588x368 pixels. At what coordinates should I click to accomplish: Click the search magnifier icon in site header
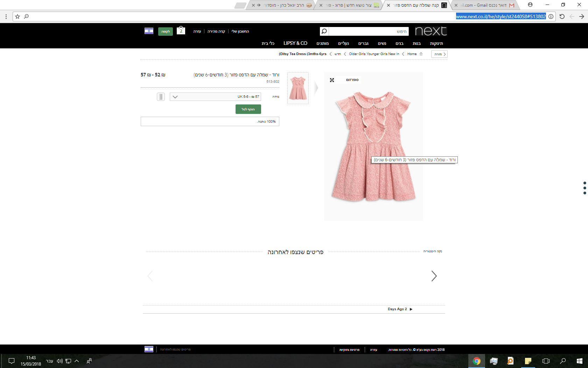click(x=324, y=32)
